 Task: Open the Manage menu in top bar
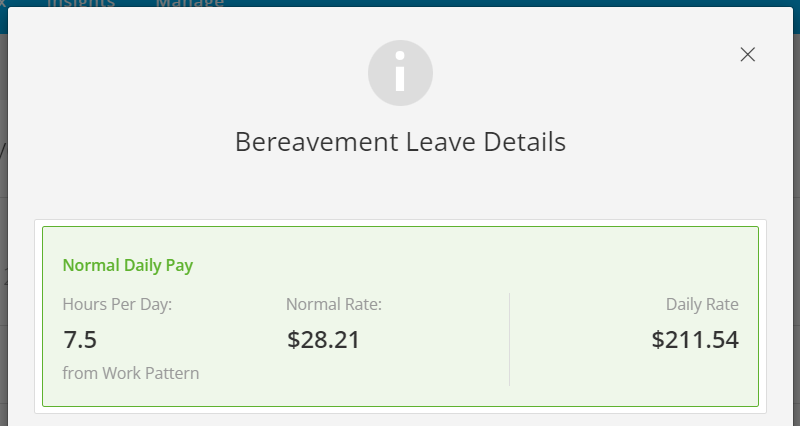tap(190, 3)
